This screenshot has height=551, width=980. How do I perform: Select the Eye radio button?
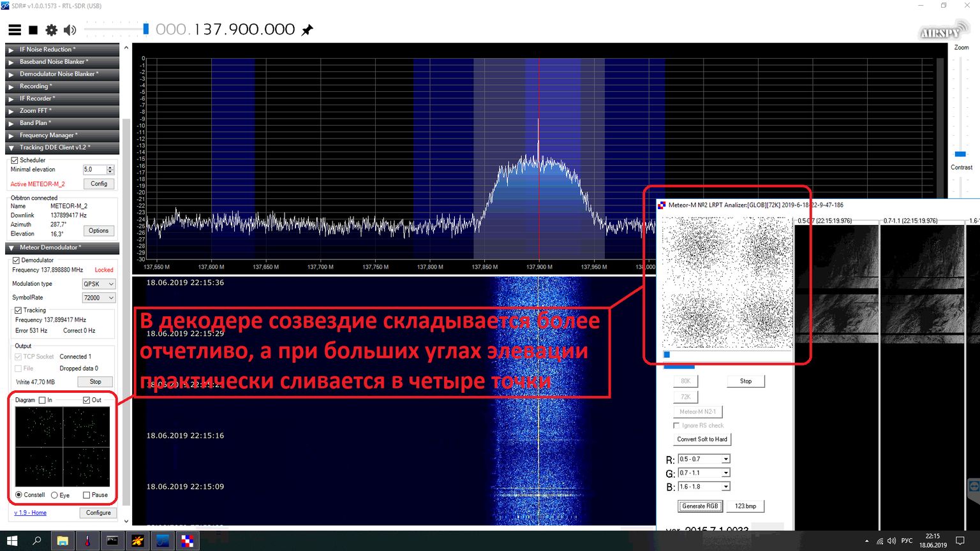pyautogui.click(x=54, y=495)
